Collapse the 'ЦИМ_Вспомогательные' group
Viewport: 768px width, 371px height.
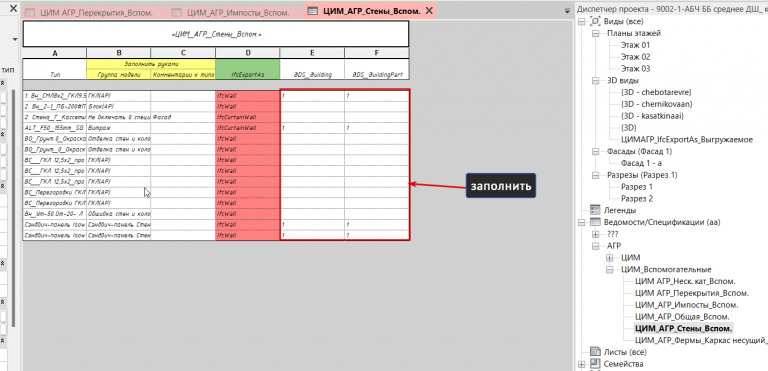click(609, 270)
